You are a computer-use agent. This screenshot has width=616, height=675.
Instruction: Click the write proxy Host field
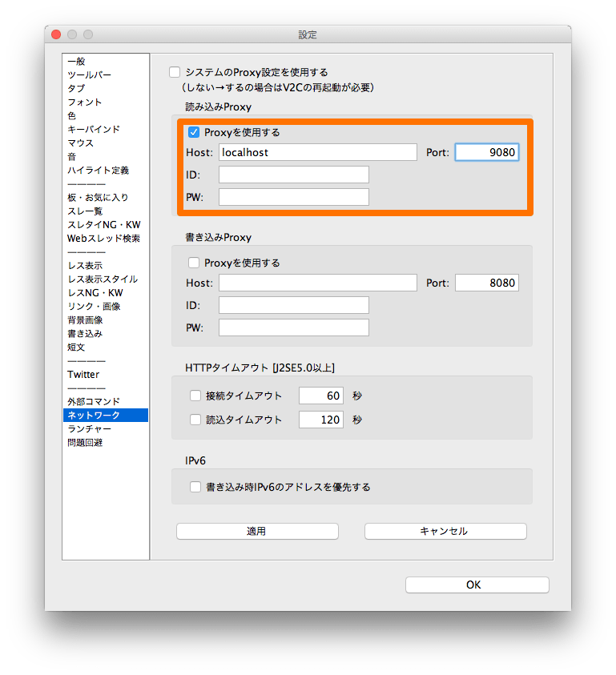(318, 283)
